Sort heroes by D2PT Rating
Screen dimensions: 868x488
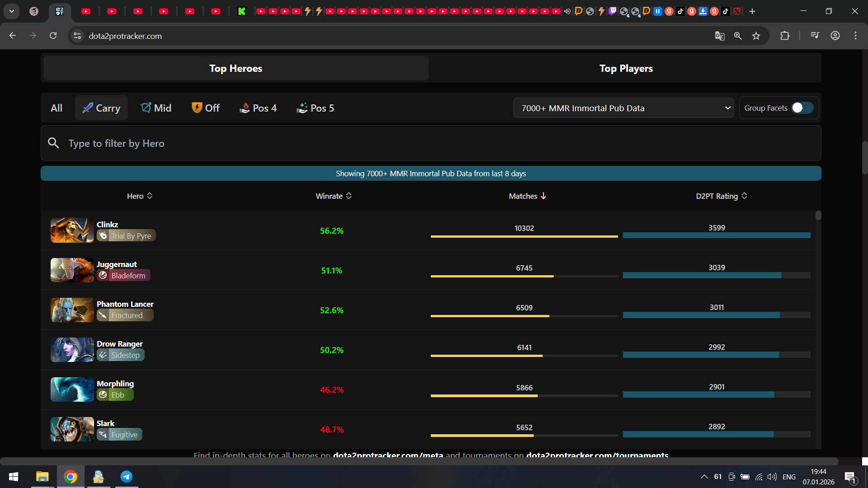721,196
